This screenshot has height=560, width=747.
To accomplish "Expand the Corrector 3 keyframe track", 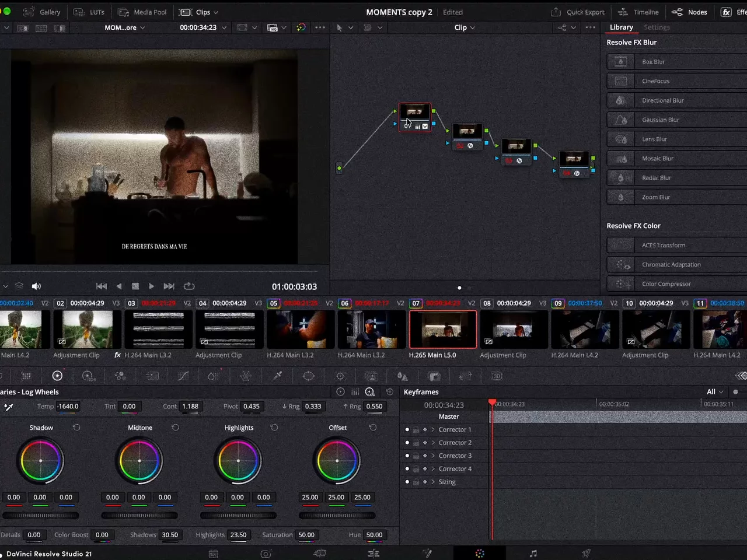I will coord(433,456).
